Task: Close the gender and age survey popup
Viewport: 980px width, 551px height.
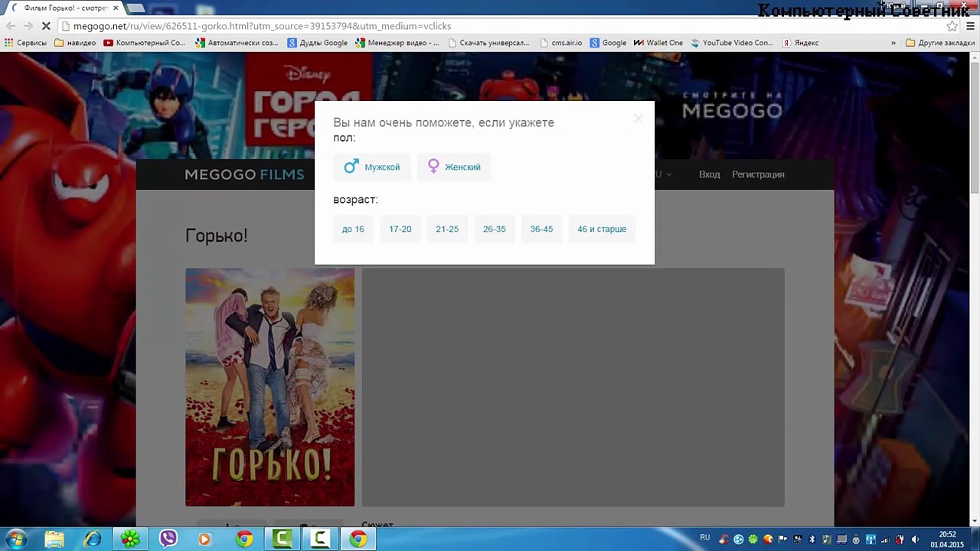Action: pos(639,119)
